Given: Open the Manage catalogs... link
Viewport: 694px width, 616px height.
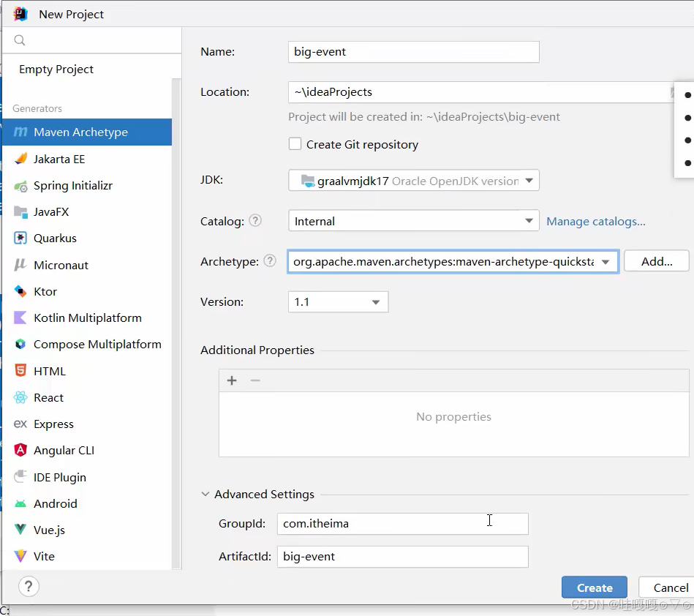Looking at the screenshot, I should (x=596, y=222).
